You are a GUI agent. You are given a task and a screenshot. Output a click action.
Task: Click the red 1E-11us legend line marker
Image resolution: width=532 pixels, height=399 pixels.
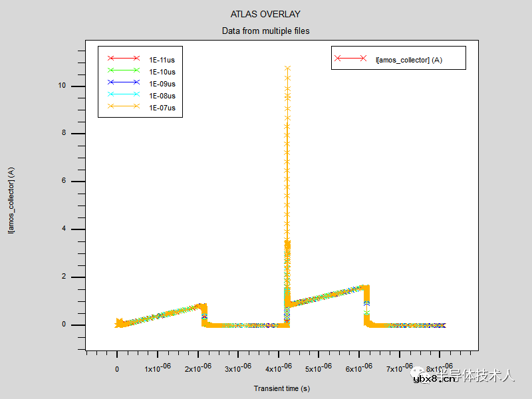(124, 59)
